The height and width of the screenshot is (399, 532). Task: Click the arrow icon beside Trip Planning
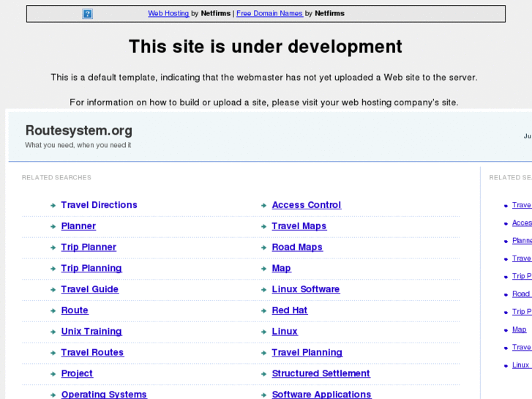53,269
